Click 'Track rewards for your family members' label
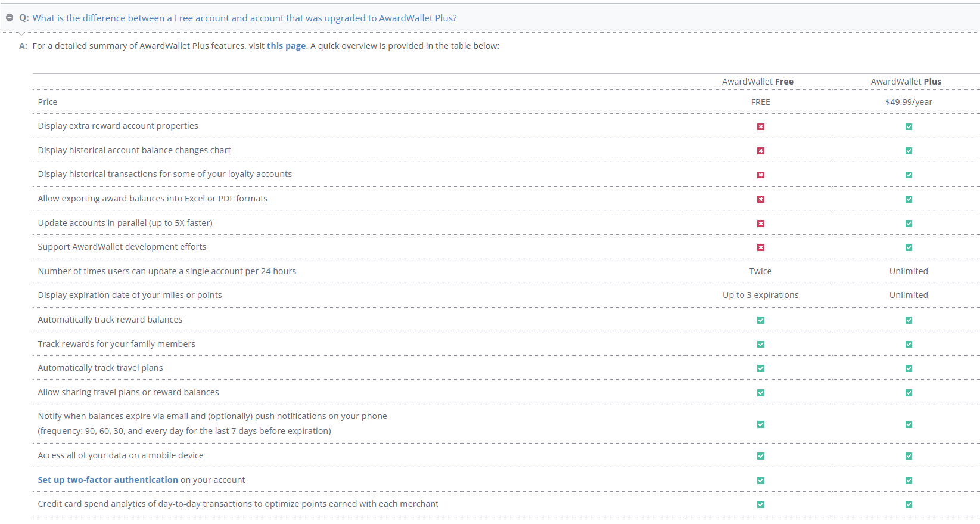This screenshot has width=980, height=524. (x=117, y=344)
